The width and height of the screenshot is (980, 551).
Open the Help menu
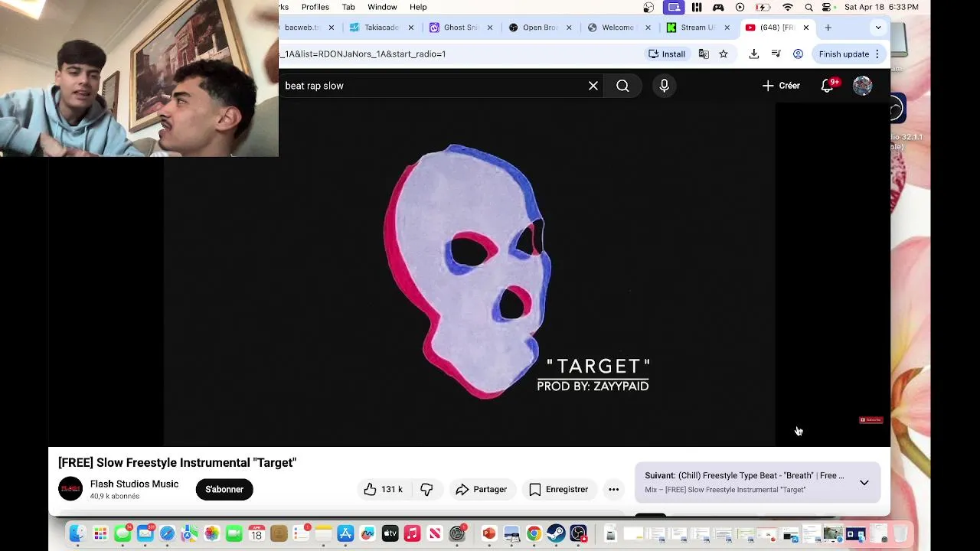pos(418,7)
